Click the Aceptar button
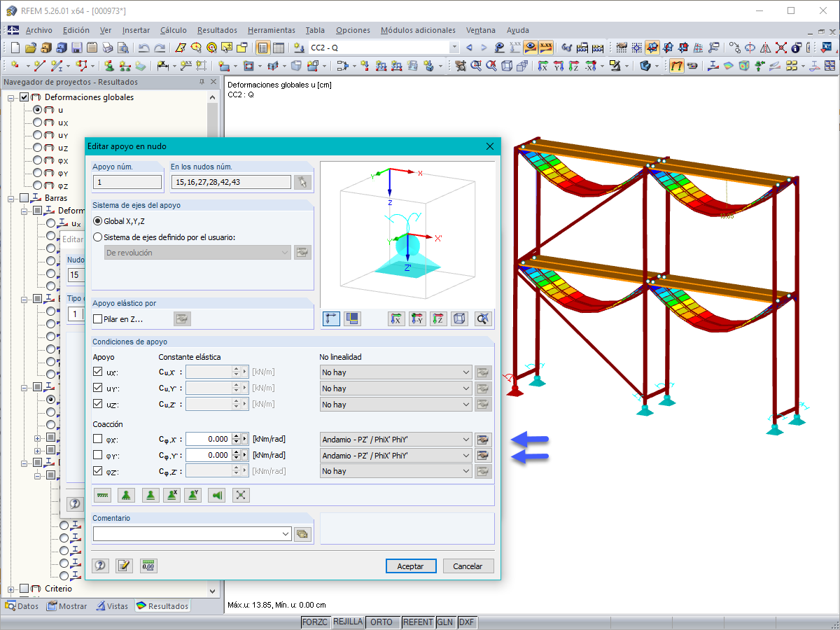 click(x=411, y=566)
